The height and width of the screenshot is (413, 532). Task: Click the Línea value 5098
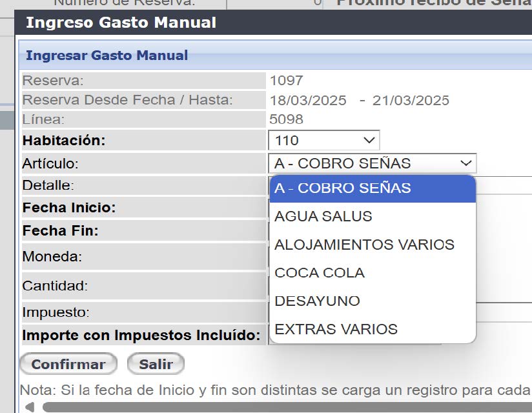click(286, 119)
